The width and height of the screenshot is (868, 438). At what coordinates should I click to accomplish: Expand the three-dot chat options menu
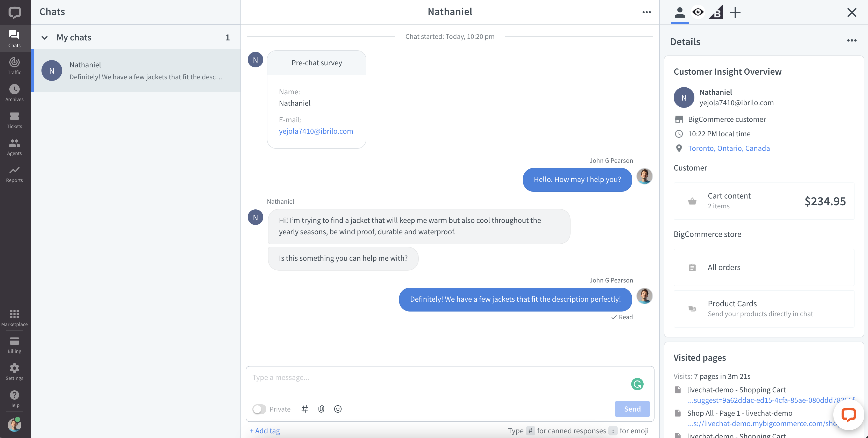click(x=646, y=12)
